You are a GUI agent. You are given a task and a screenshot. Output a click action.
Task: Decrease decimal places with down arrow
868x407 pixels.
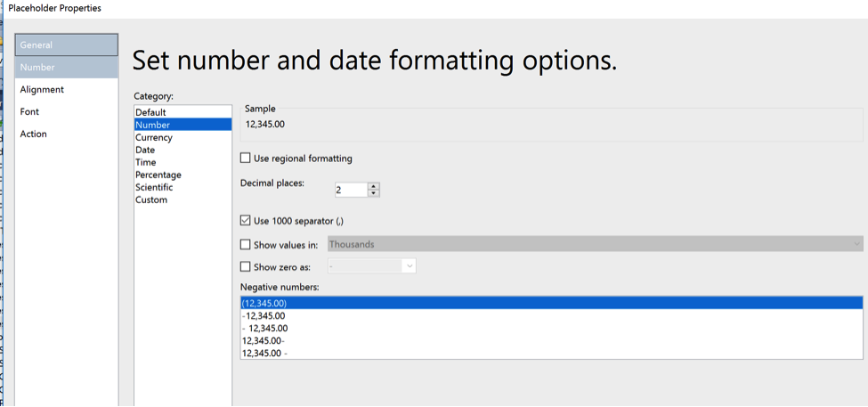[x=374, y=193]
